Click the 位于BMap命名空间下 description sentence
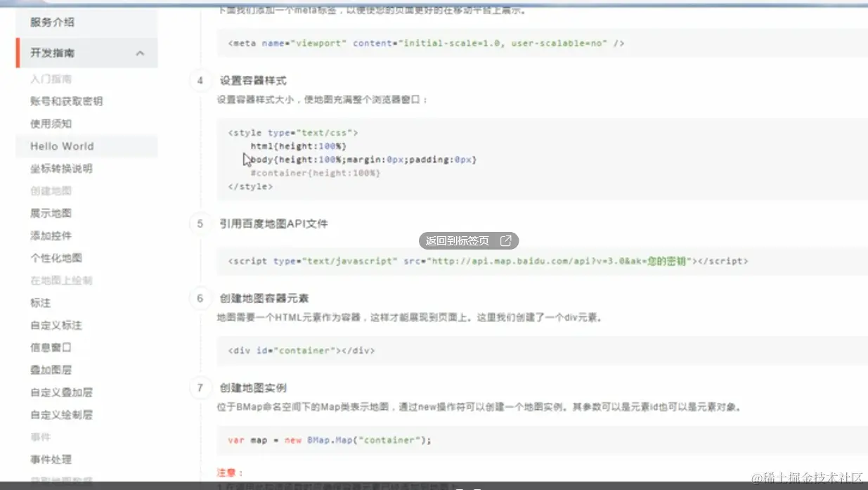This screenshot has width=868, height=490. (x=479, y=407)
